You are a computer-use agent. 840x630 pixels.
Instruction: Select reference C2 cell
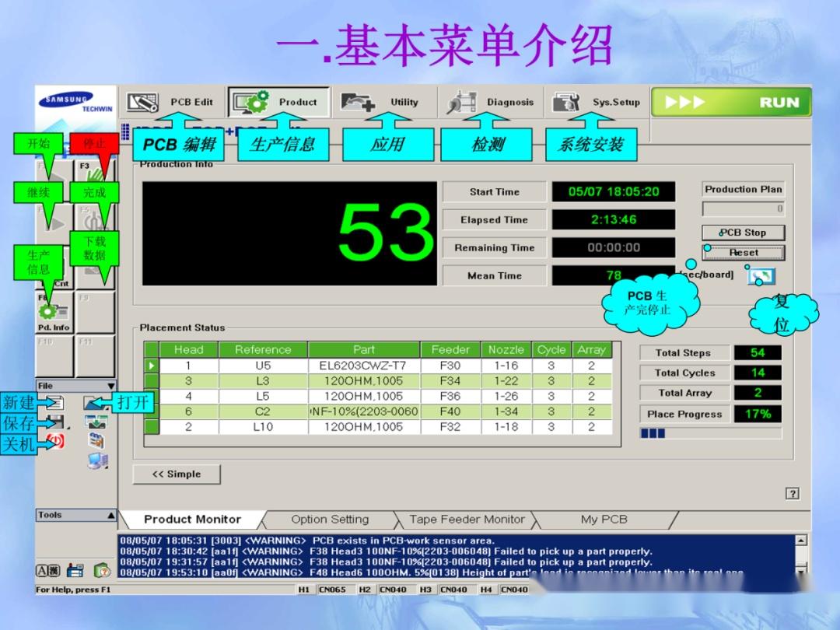[263, 411]
